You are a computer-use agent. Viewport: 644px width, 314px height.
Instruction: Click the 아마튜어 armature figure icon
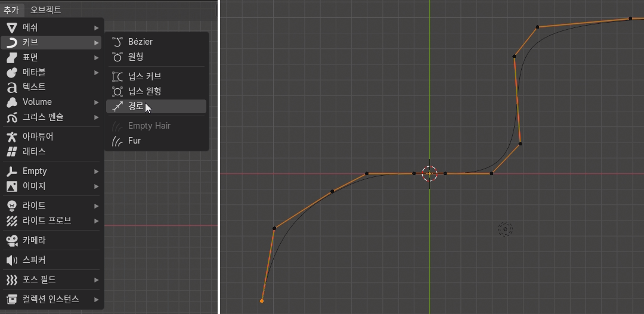12,136
